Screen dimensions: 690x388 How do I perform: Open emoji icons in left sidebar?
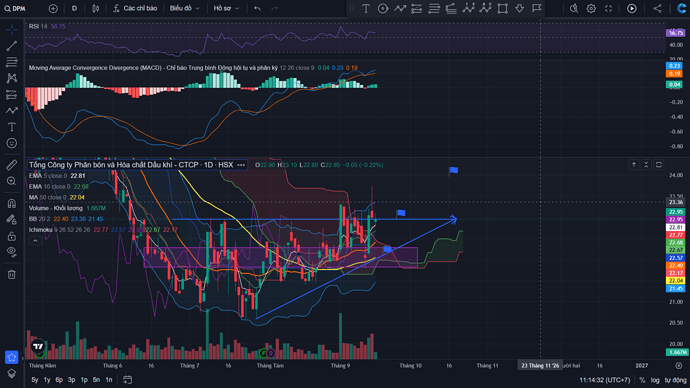[x=12, y=143]
